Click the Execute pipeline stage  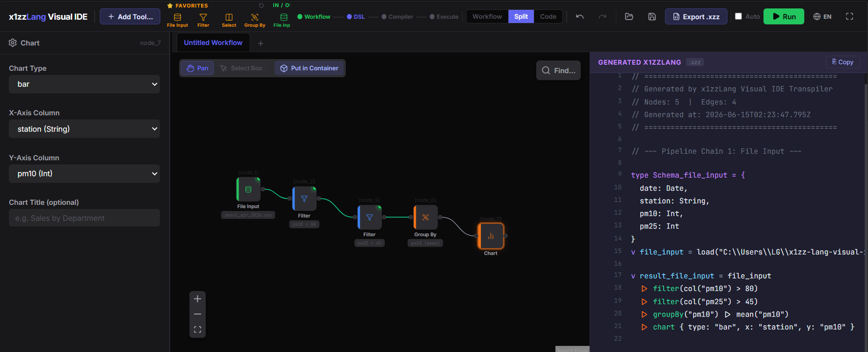(x=444, y=17)
